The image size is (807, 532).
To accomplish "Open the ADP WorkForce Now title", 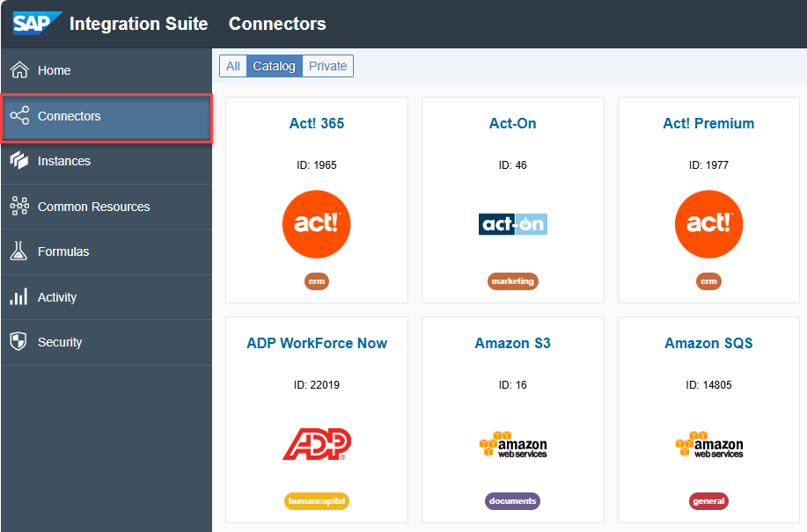I will click(317, 343).
